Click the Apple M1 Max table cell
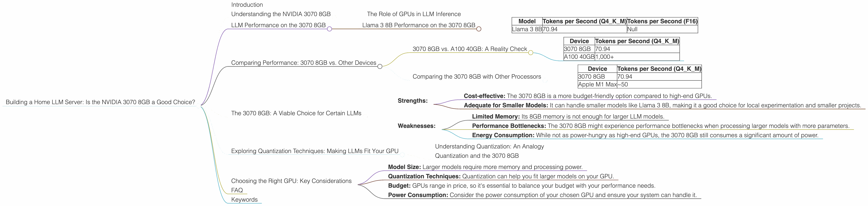868x206 pixels. tap(597, 85)
